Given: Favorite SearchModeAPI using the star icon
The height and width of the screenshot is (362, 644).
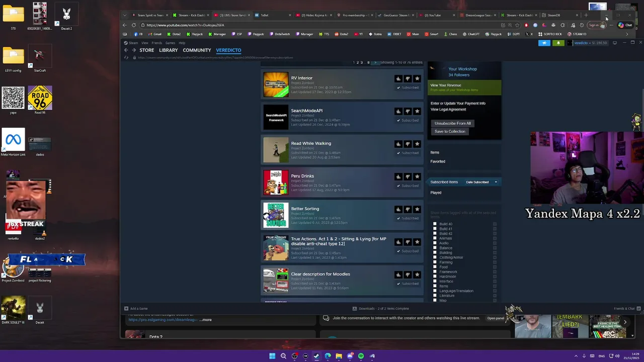Looking at the screenshot, I should [x=417, y=111].
